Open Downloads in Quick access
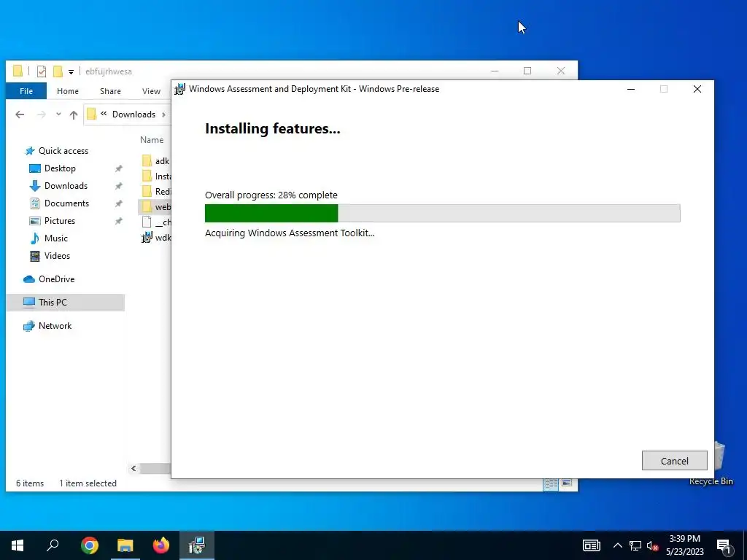Viewport: 747px width, 560px height. click(66, 186)
